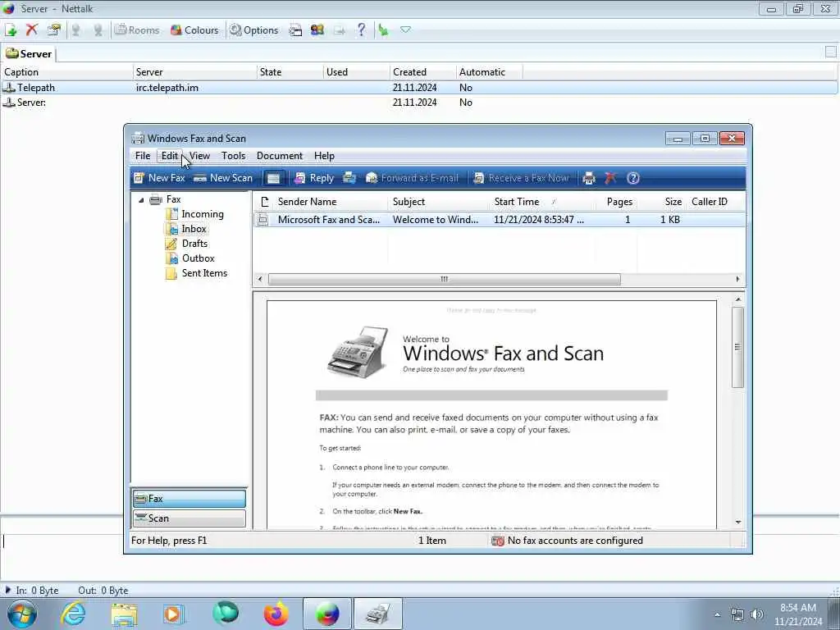This screenshot has height=630, width=840.
Task: Open the Document menu in Fax and Scan
Action: pos(280,156)
